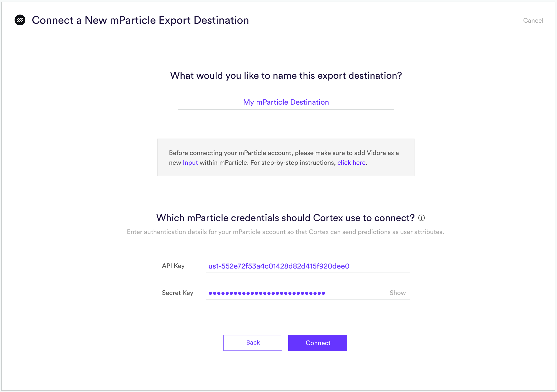Click the 'Enter authentication details' helper text
This screenshot has width=557, height=392.
(285, 232)
